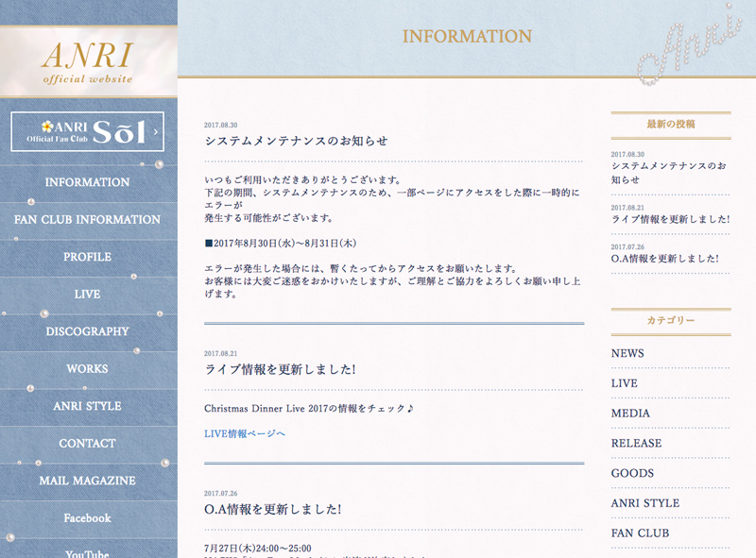Choose the GOODS category
Image resolution: width=756 pixels, height=558 pixels.
tap(632, 473)
